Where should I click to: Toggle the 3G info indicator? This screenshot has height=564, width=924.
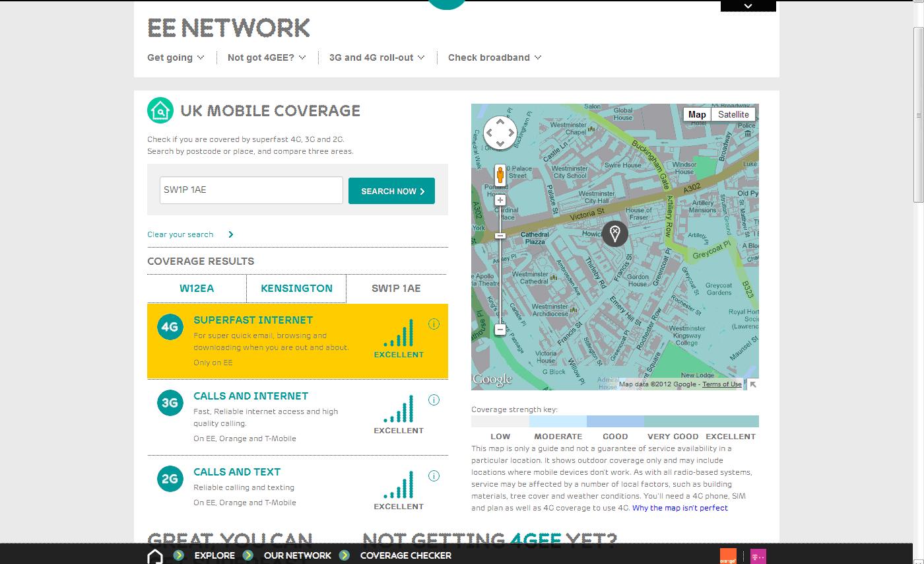(x=434, y=400)
